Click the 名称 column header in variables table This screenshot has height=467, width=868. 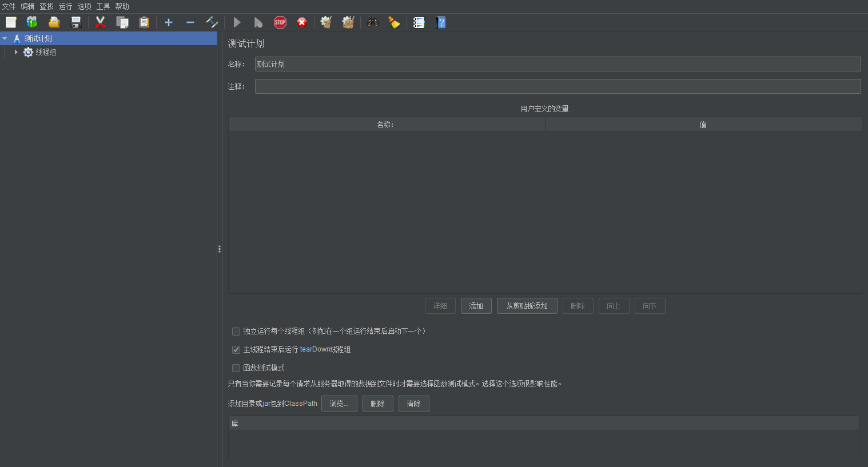point(387,125)
